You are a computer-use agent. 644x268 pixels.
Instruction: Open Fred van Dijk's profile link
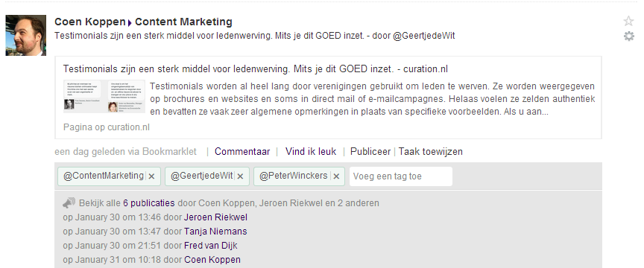point(210,246)
